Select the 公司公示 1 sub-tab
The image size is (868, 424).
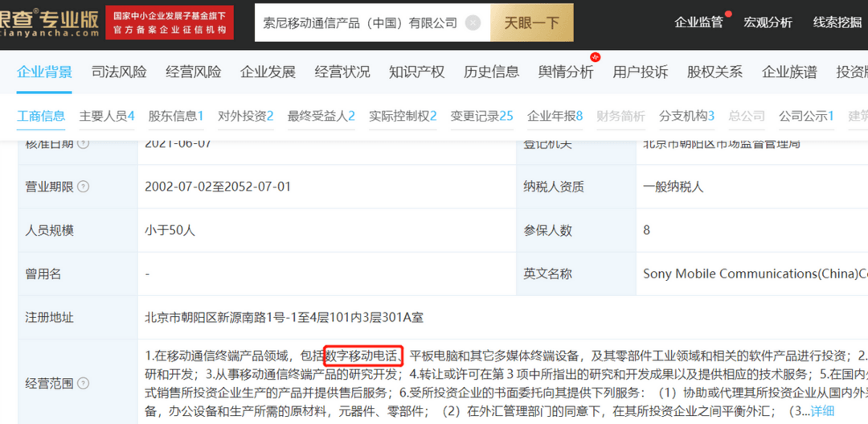(807, 117)
